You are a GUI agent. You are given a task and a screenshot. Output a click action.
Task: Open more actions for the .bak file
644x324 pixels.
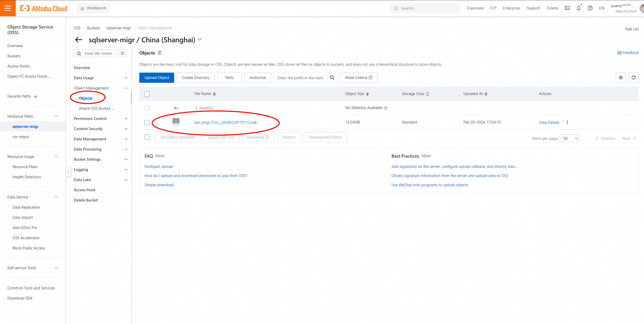[567, 123]
